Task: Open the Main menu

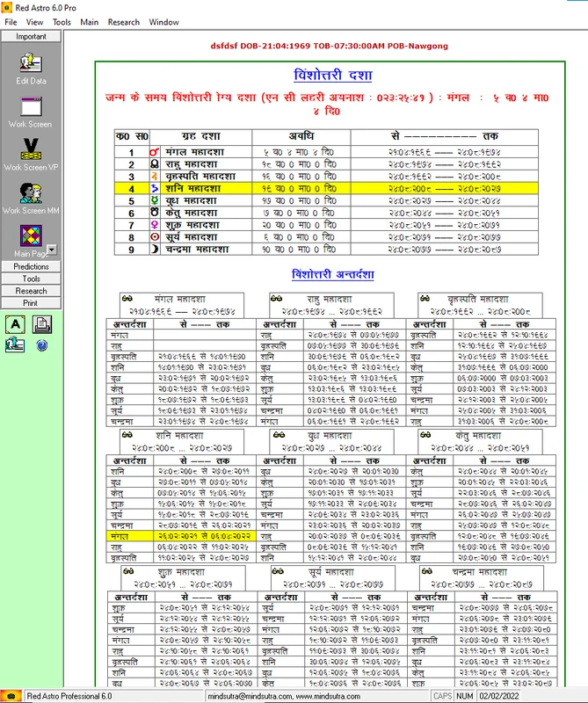Action: click(90, 22)
